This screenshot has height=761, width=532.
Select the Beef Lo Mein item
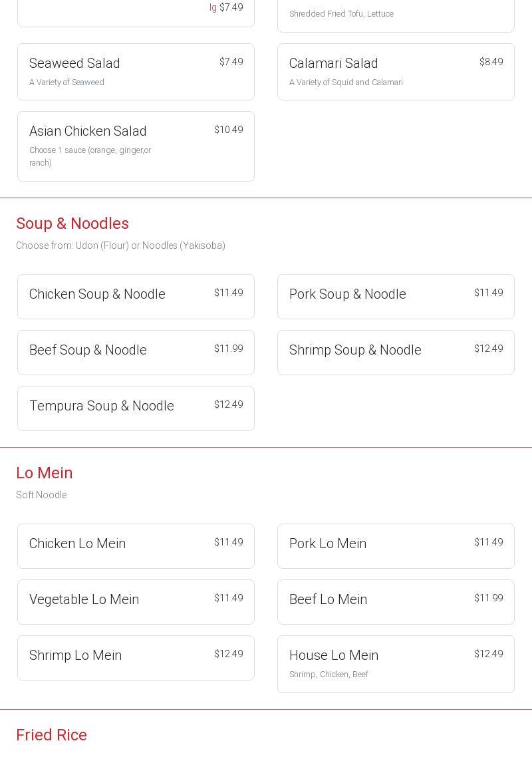pyautogui.click(x=396, y=602)
